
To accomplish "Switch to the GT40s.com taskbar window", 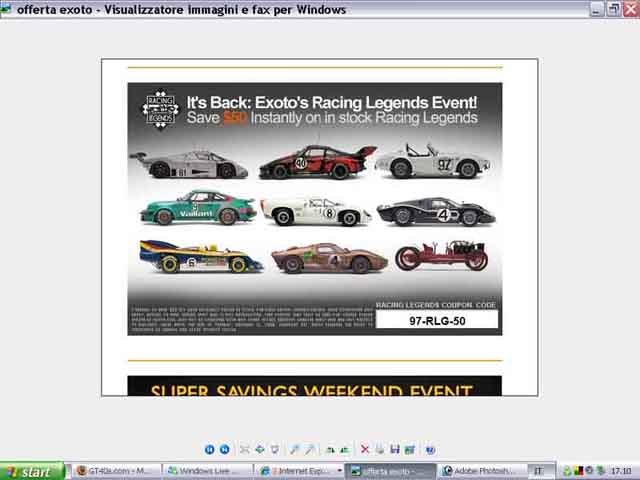I will [x=118, y=471].
